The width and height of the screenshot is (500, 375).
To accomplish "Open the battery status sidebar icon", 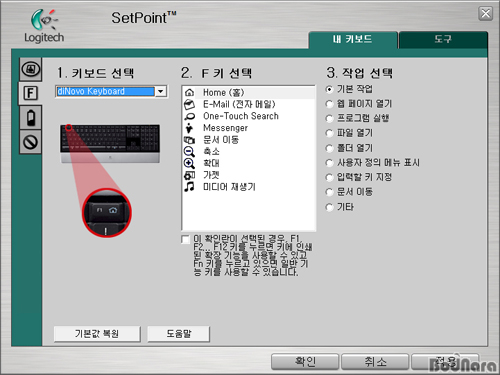I will 31,118.
